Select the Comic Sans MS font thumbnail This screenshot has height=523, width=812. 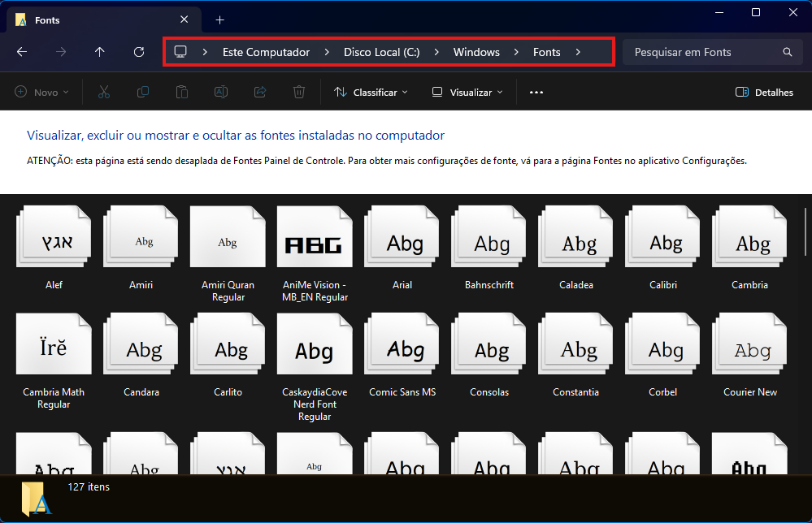[x=402, y=344]
